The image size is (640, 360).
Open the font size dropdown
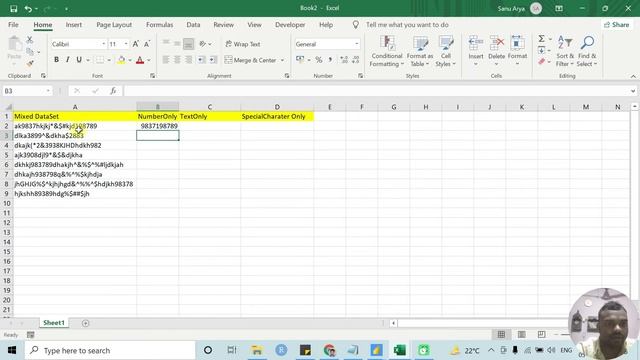[x=126, y=44]
